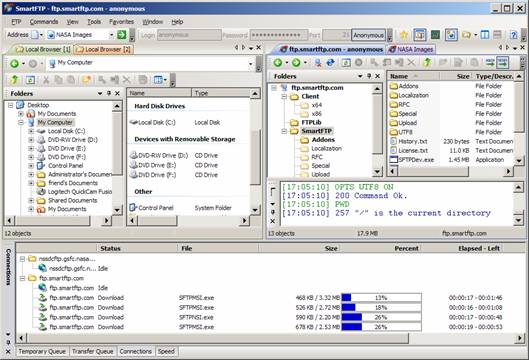Viewport: 529px width, 360px height.
Task: Sort local list by Type column header
Action: [x=221, y=93]
